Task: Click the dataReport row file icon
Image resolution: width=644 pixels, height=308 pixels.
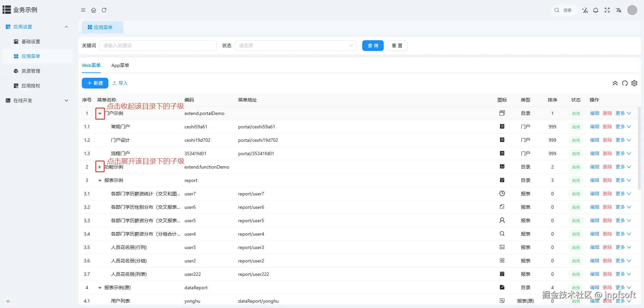Action: pos(502,287)
